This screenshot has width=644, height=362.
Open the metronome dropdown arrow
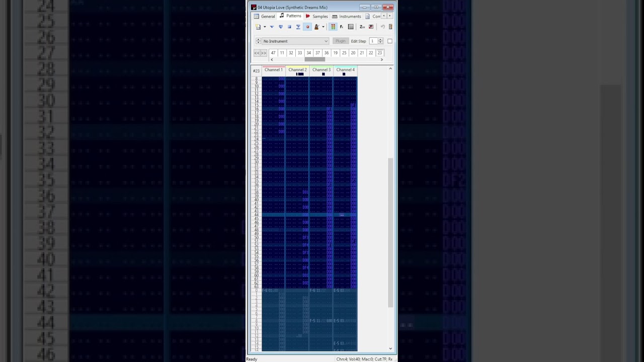(323, 27)
